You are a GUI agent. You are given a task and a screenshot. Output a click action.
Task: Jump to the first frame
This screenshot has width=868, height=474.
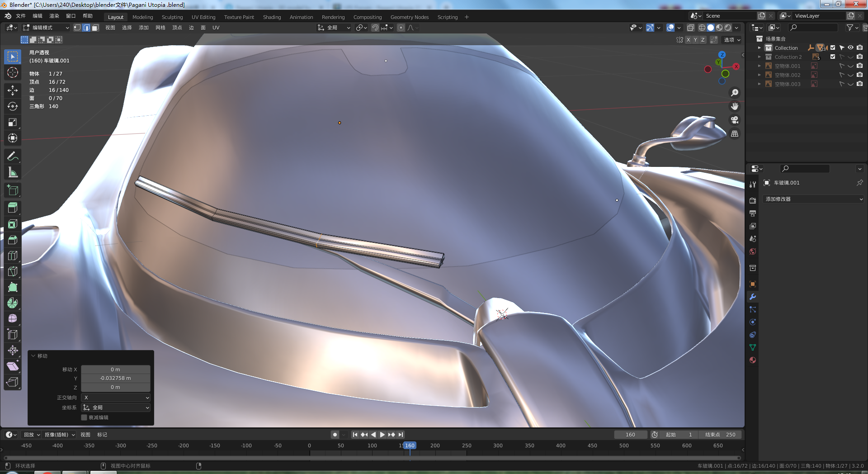[355, 435]
